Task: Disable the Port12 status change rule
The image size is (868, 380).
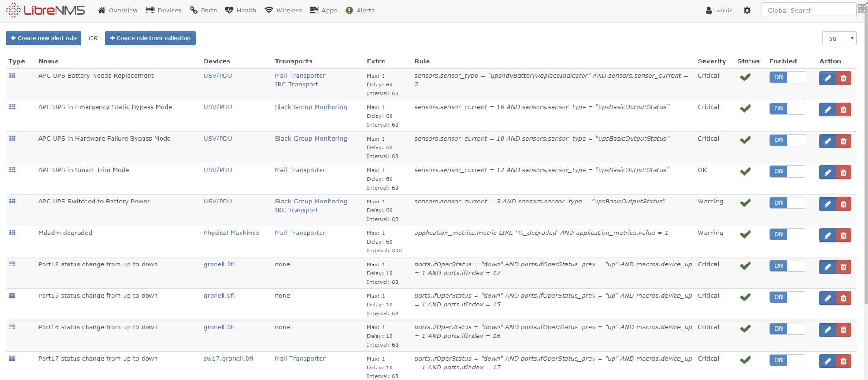Action: (787, 266)
